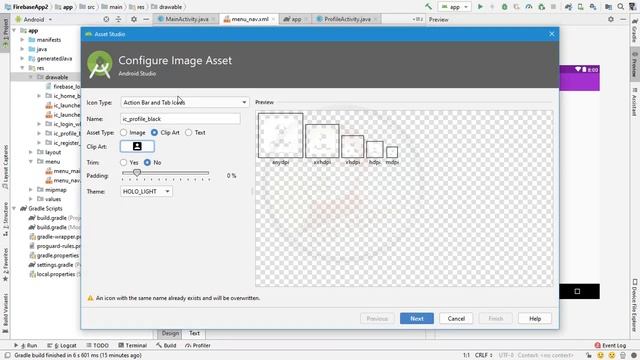Open the Event Log from status bar

pyautogui.click(x=610, y=345)
